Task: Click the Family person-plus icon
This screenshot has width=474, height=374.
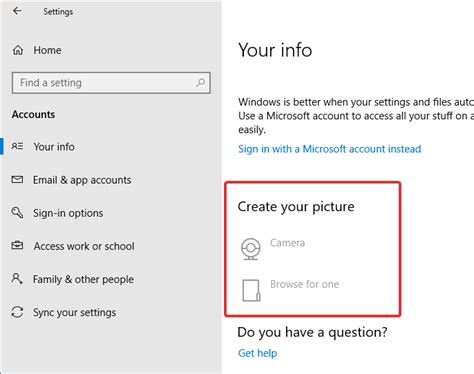Action: click(17, 278)
